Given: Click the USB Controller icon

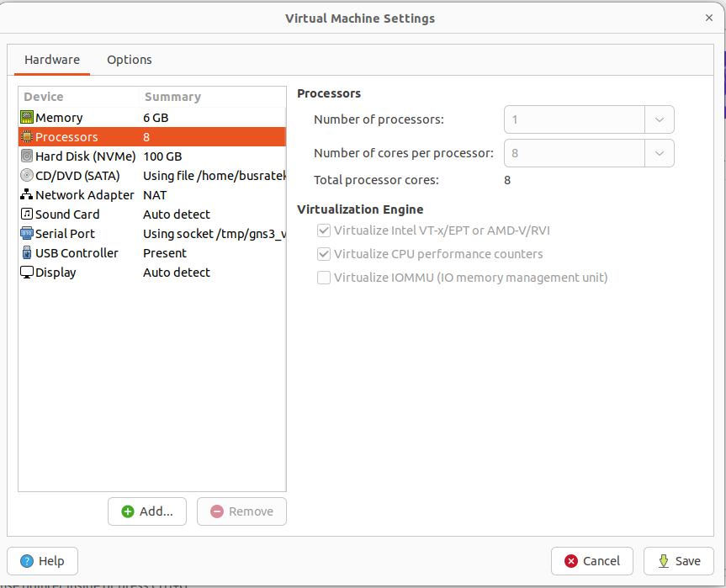Looking at the screenshot, I should click(27, 253).
